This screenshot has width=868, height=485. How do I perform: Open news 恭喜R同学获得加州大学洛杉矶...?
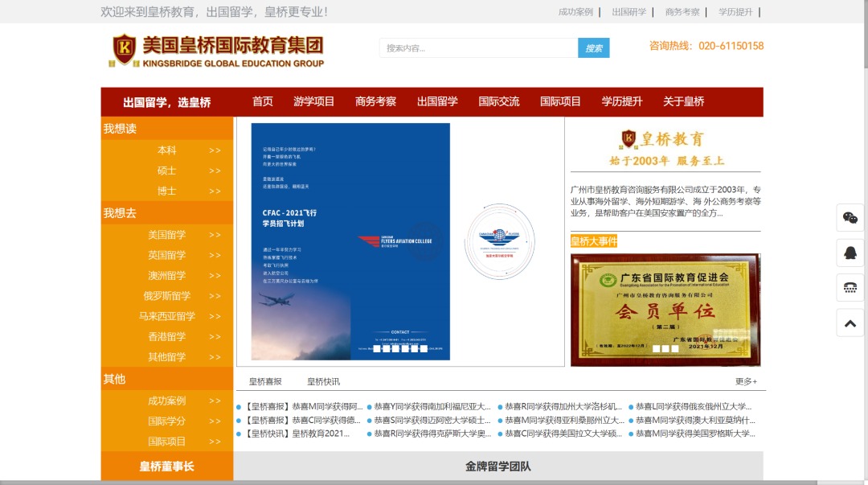[563, 406]
